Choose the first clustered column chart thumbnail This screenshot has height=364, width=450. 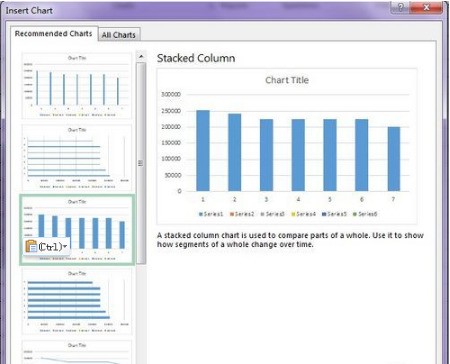pyautogui.click(x=77, y=86)
